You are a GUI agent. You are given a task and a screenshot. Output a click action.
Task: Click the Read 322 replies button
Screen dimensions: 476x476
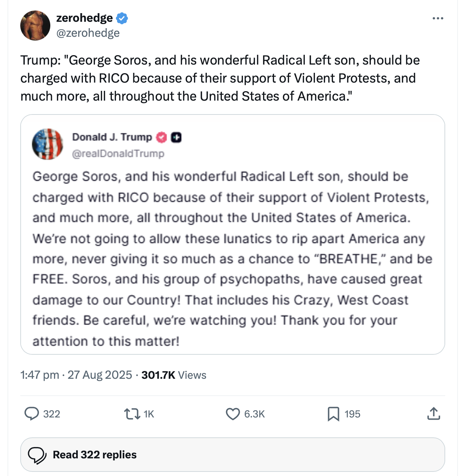[x=232, y=455]
